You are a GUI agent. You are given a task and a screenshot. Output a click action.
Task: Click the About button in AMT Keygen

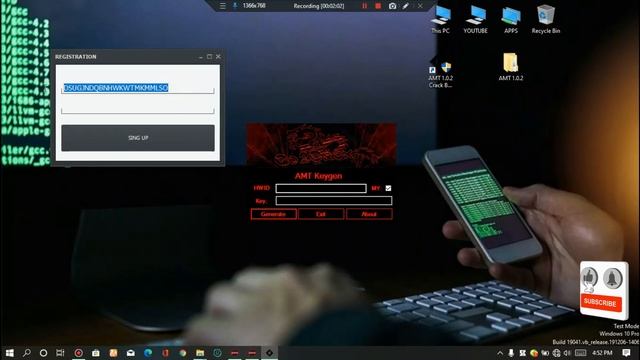pyautogui.click(x=369, y=214)
